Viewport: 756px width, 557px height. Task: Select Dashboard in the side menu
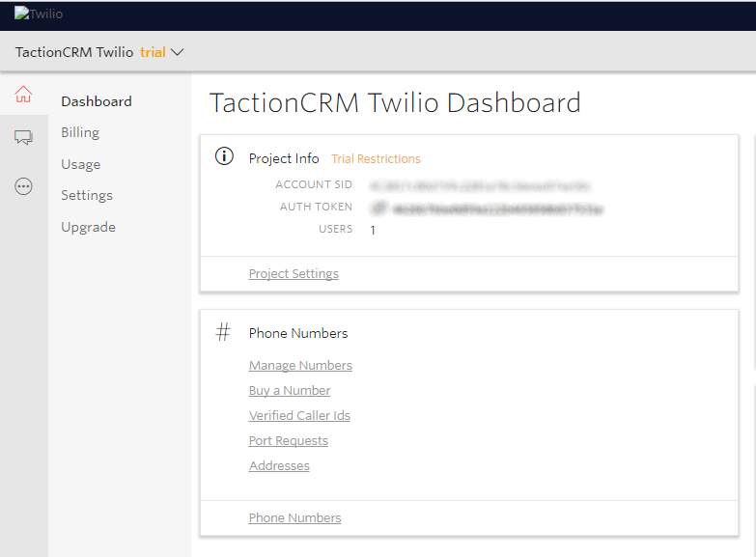point(97,101)
